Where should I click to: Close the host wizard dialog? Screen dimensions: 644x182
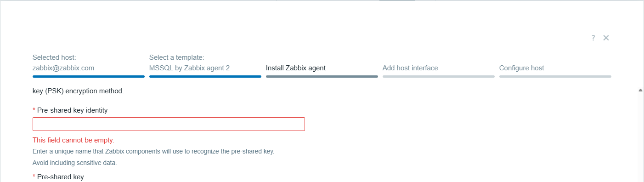pyautogui.click(x=606, y=38)
